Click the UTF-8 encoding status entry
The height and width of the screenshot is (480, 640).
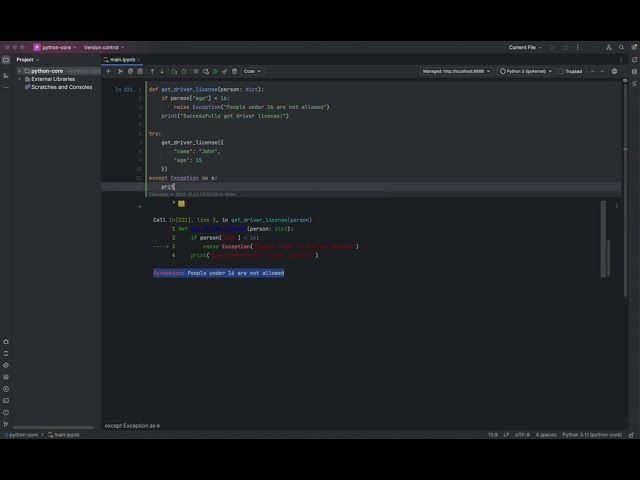pos(522,435)
